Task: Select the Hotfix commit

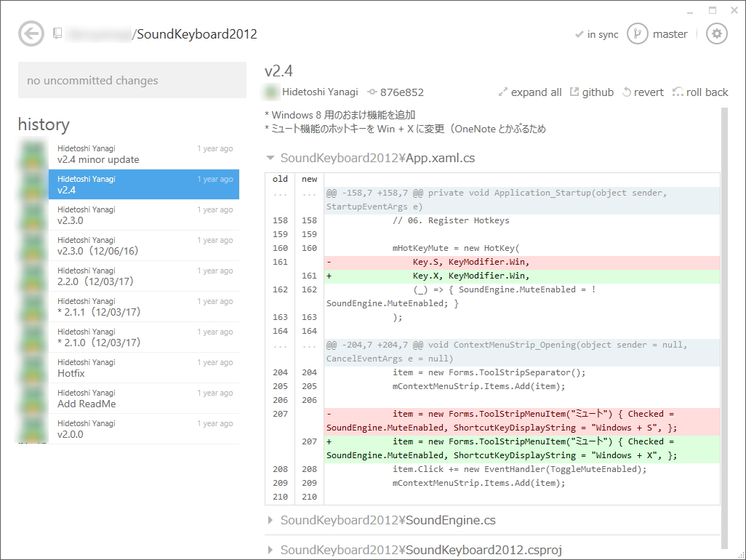Action: click(144, 368)
